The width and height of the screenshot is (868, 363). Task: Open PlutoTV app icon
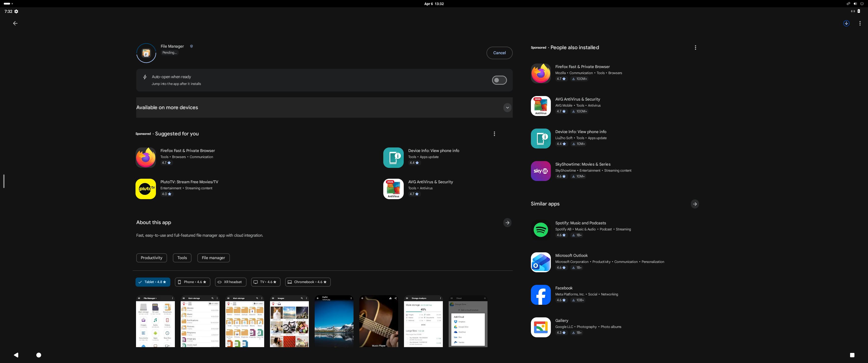click(146, 189)
